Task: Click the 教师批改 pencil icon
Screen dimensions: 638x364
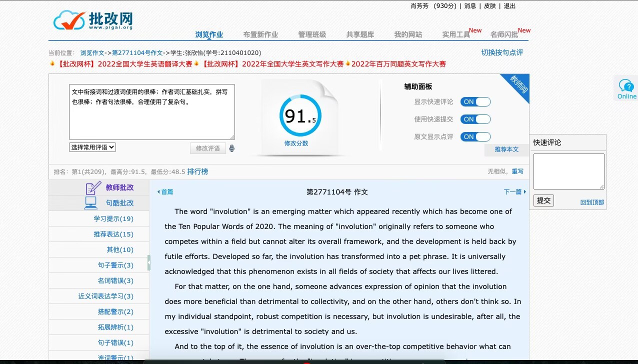Action: coord(93,188)
